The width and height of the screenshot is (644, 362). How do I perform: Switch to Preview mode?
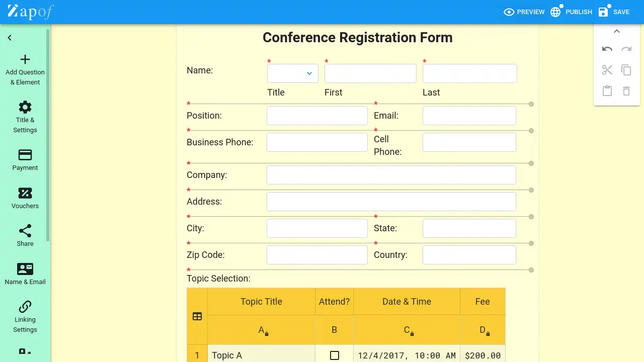pos(524,12)
